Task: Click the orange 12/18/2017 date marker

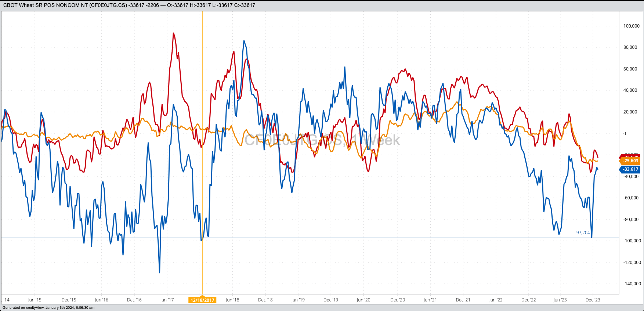Action: [x=202, y=300]
